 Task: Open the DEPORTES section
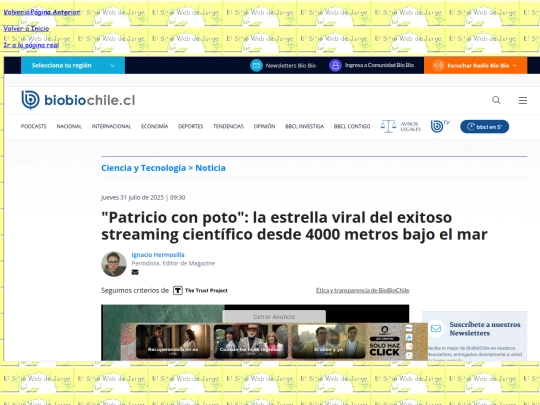click(190, 126)
